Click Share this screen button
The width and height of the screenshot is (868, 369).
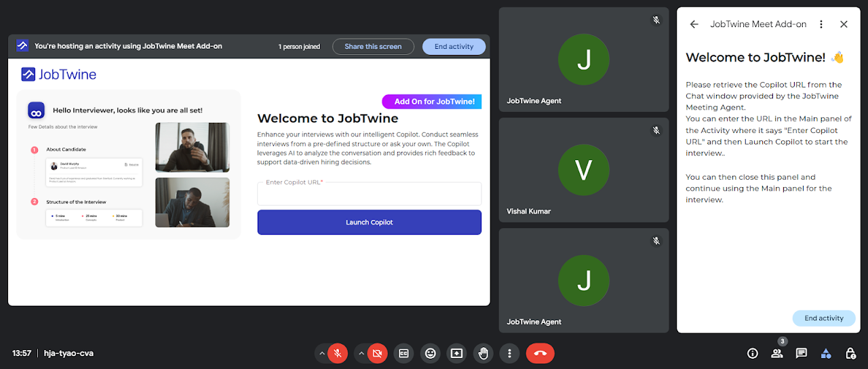(373, 47)
